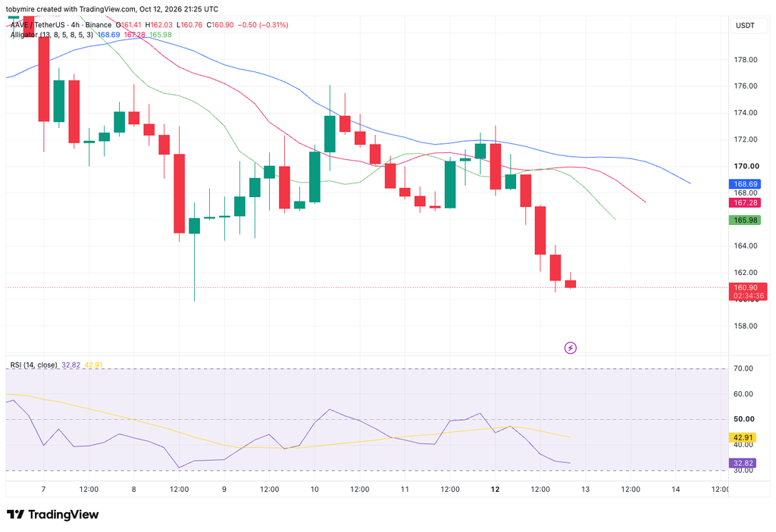Click the green 165.98 Alligator lips label

[746, 221]
